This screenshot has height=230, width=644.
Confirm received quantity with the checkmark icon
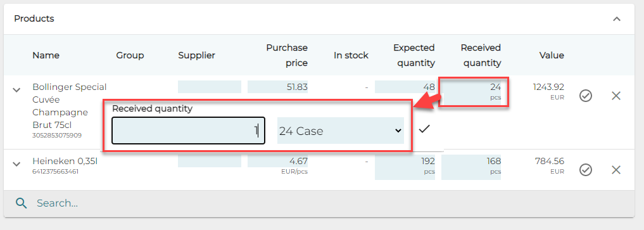pos(424,129)
